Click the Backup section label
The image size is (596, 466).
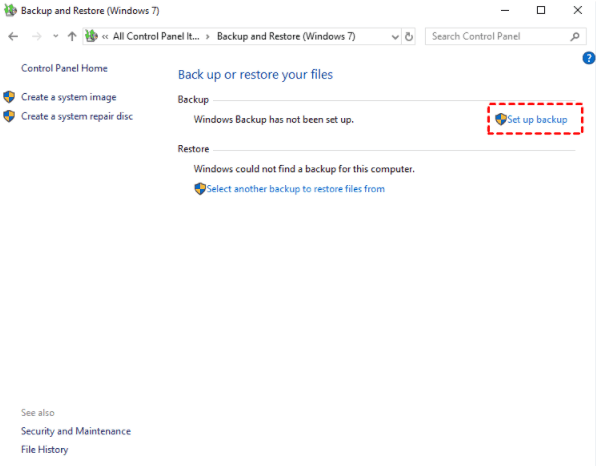click(x=193, y=100)
